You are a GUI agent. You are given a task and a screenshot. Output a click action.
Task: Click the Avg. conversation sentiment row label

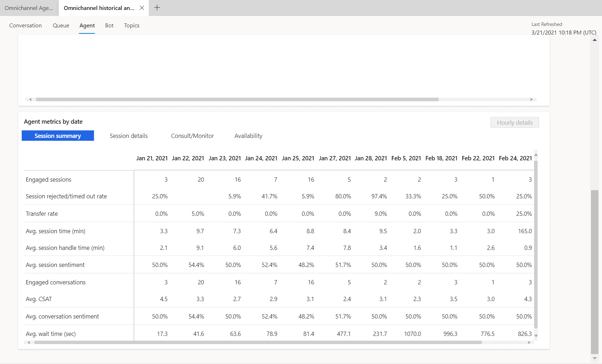tap(62, 316)
